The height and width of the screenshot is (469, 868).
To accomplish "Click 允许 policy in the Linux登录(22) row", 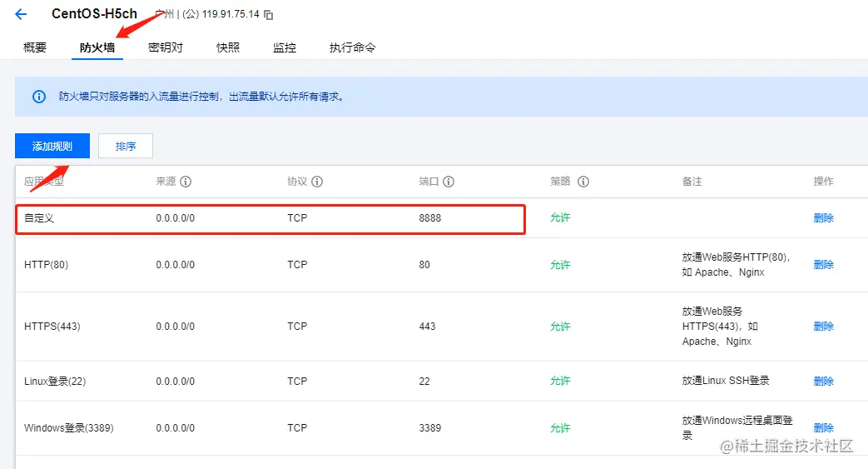I will tap(560, 381).
